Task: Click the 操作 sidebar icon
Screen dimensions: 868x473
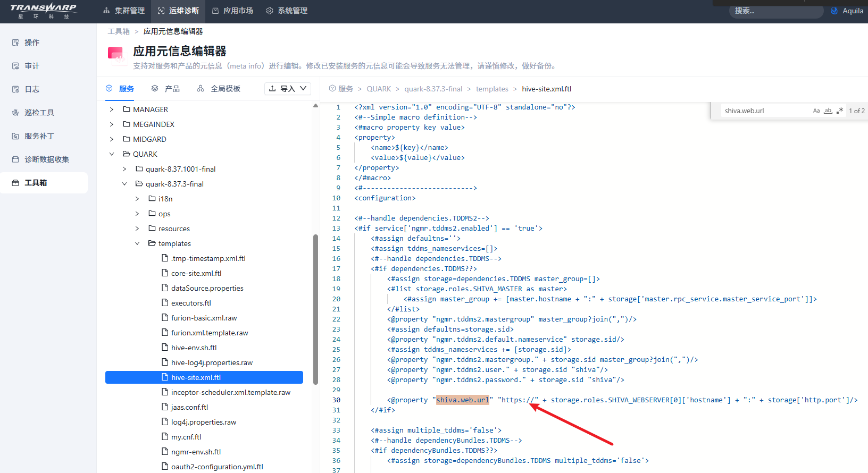Action: (15, 43)
